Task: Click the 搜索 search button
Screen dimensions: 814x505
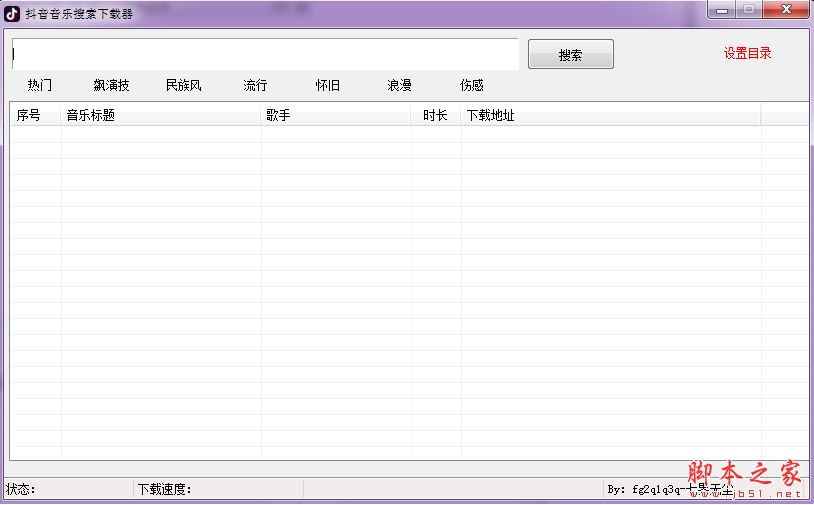Action: tap(571, 54)
